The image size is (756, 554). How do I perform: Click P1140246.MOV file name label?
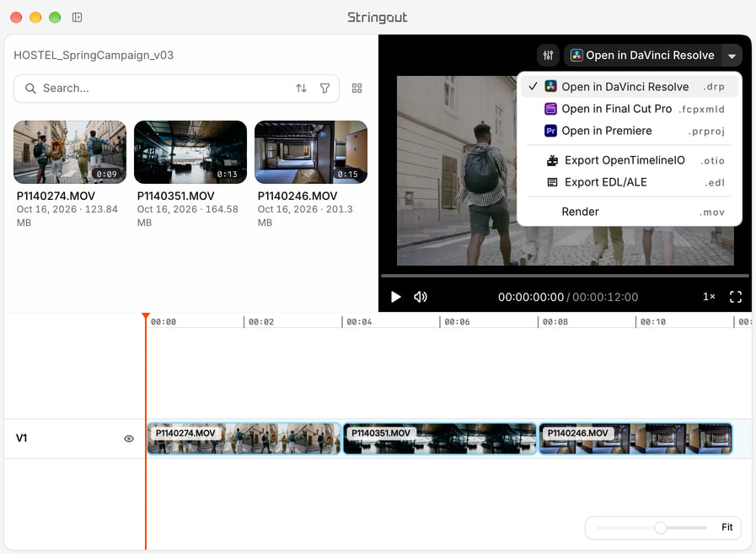pyautogui.click(x=298, y=196)
